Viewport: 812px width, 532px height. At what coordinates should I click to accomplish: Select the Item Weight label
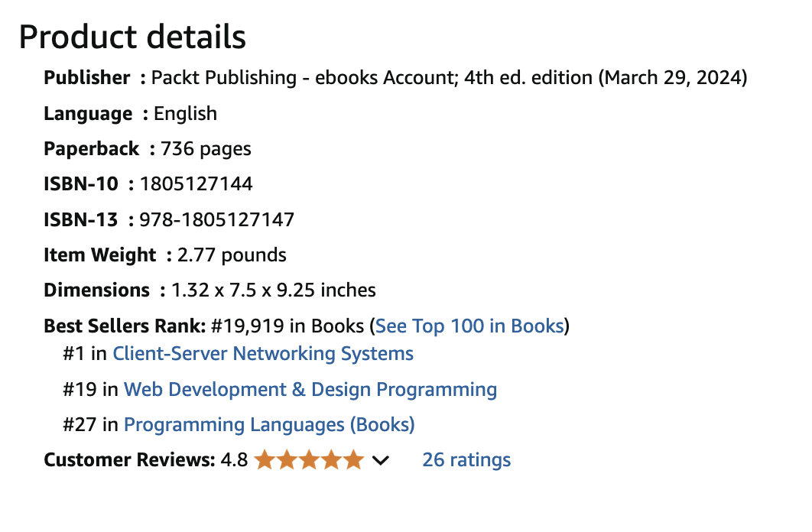point(99,255)
